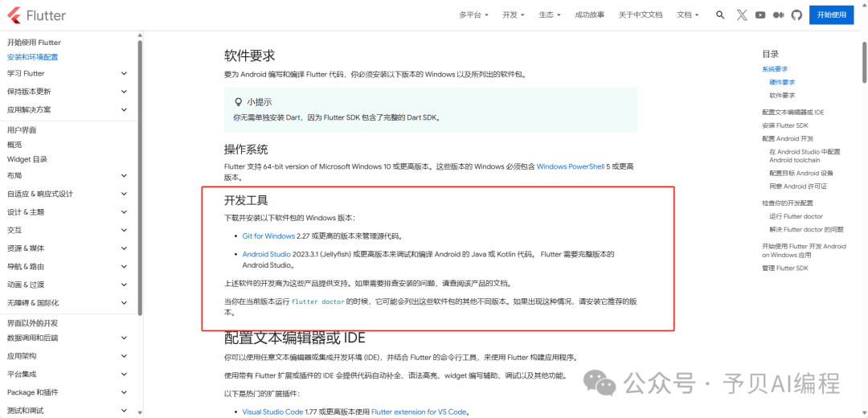868x418 pixels.
Task: Expand the Package 和插件 sidebar section
Action: pos(68,392)
